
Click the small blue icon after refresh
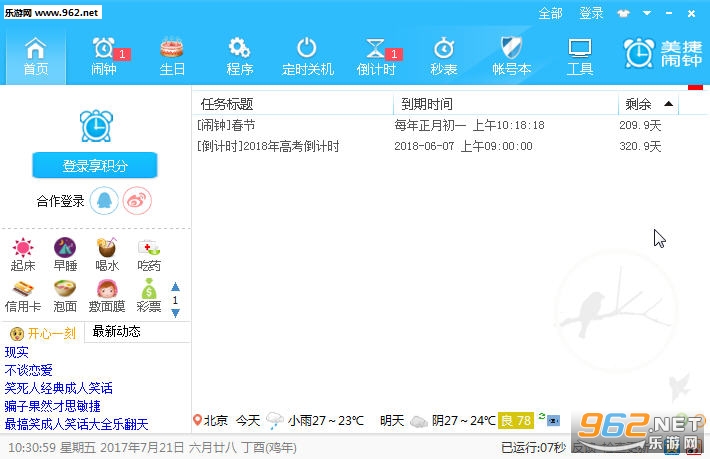point(553,421)
